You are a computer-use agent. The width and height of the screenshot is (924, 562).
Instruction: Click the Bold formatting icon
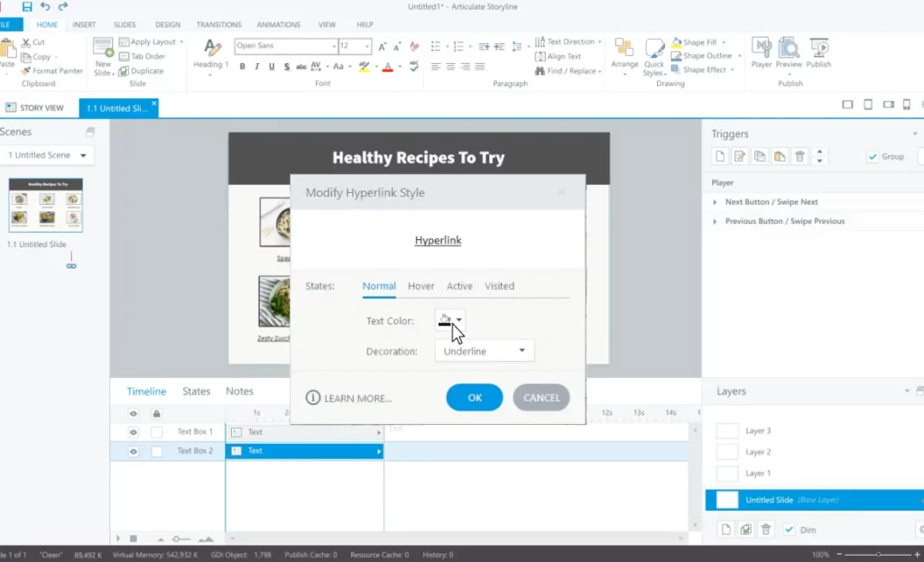pos(242,67)
